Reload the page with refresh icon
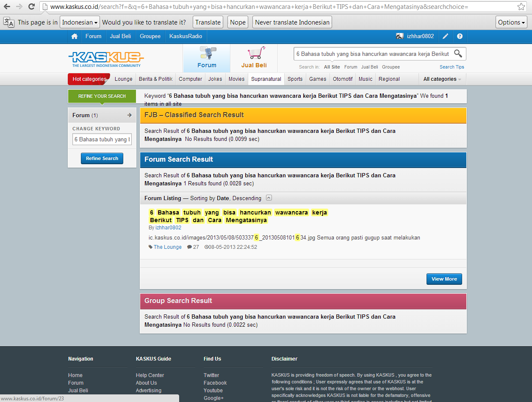532x402 pixels. [x=31, y=7]
